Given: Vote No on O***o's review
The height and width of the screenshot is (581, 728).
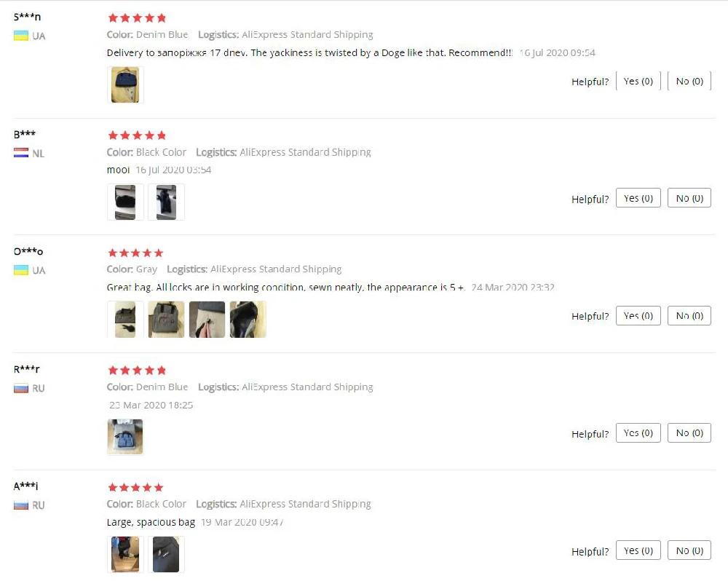Looking at the screenshot, I should tap(689, 316).
